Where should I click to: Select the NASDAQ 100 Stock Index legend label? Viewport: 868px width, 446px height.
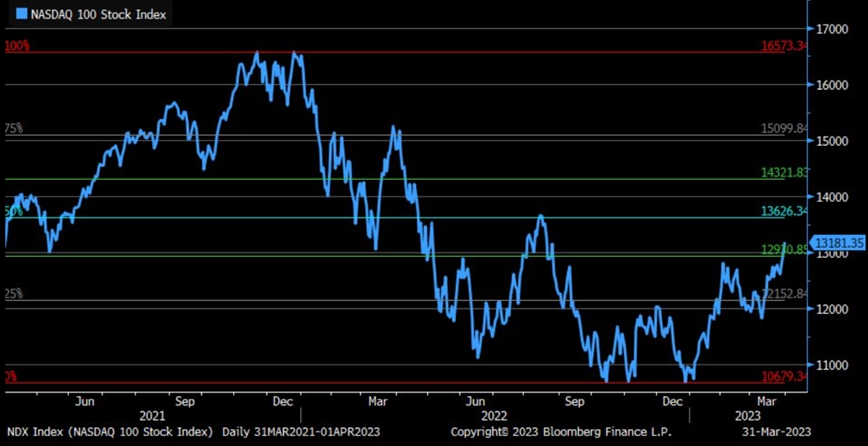coord(97,15)
